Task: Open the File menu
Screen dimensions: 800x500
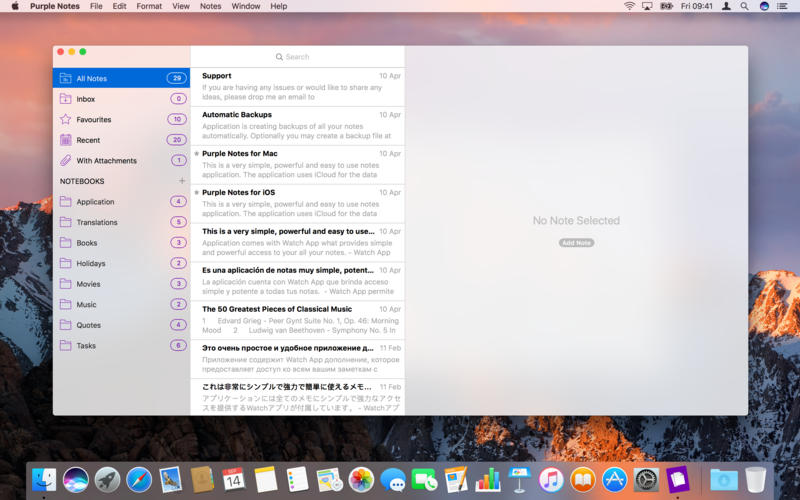Action: [96, 6]
